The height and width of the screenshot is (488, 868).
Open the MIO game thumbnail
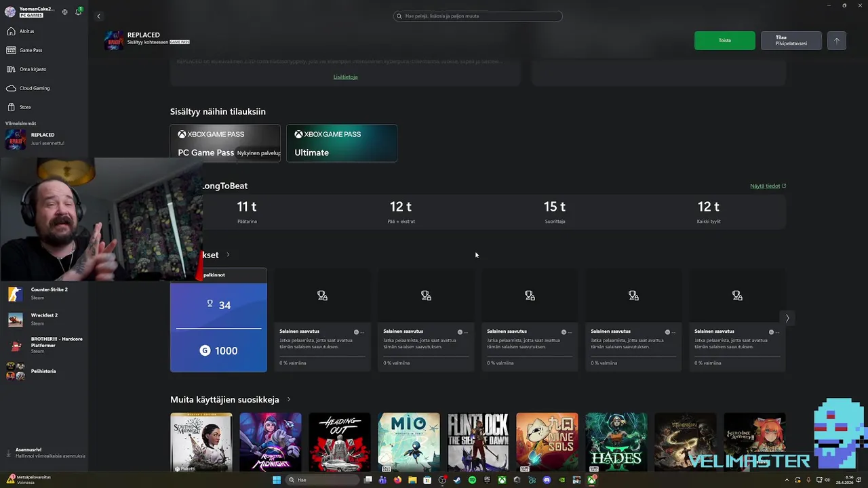coord(408,443)
